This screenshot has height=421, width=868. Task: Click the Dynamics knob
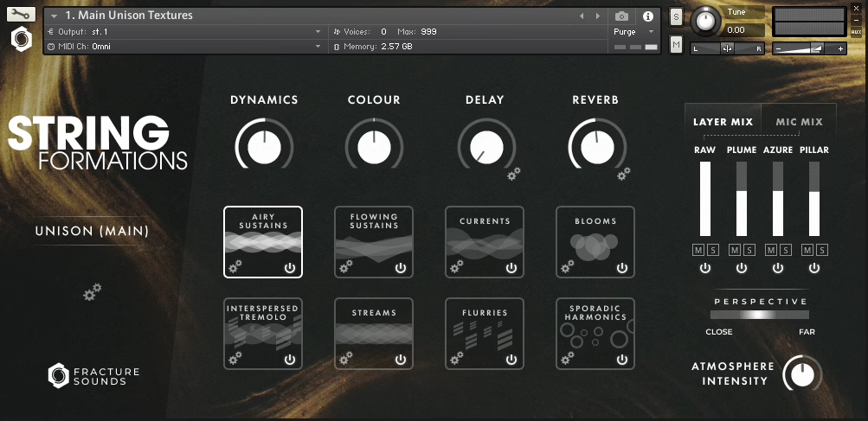[x=264, y=147]
